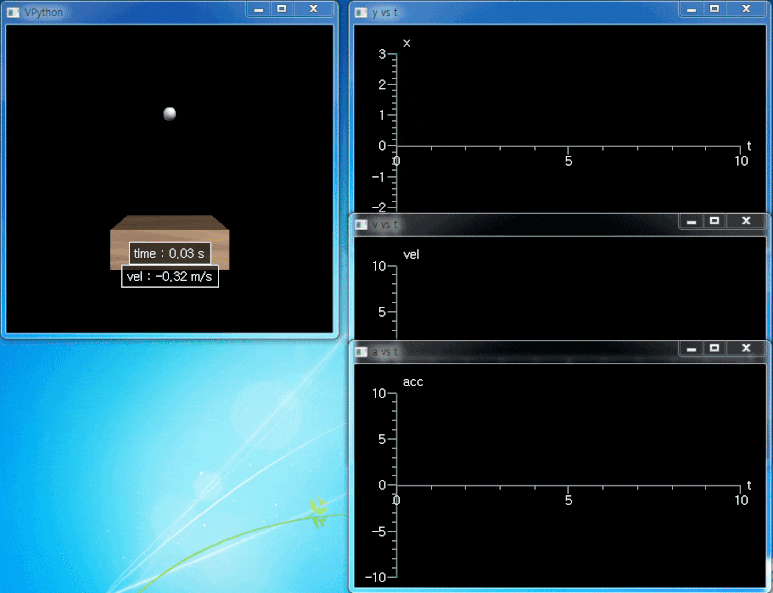Maximize the a vs t window
This screenshot has width=773, height=593.
coord(714,349)
